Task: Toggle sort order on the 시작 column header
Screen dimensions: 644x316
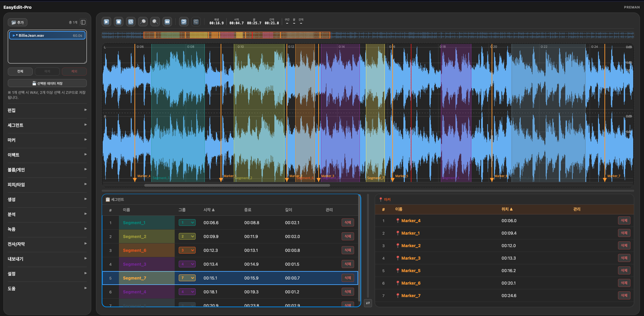Action: [209, 210]
